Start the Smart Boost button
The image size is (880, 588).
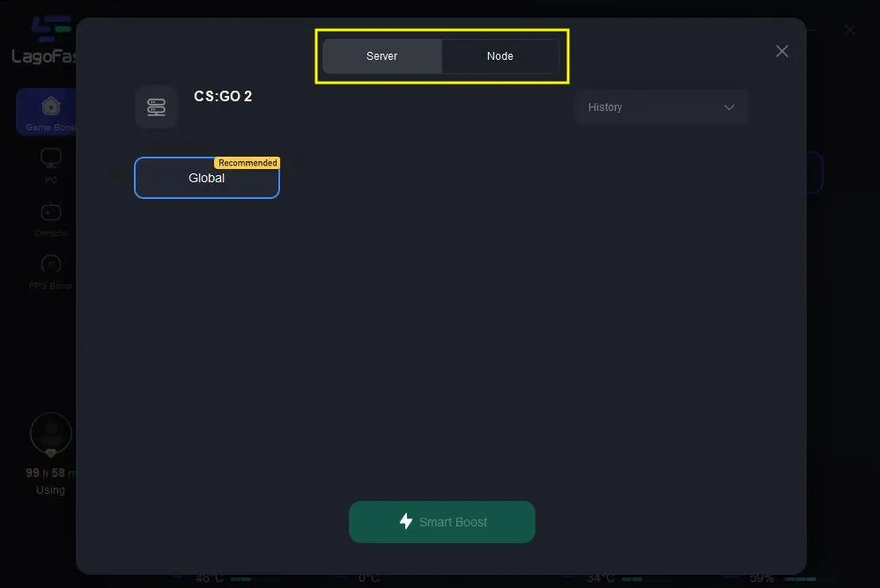pos(441,522)
